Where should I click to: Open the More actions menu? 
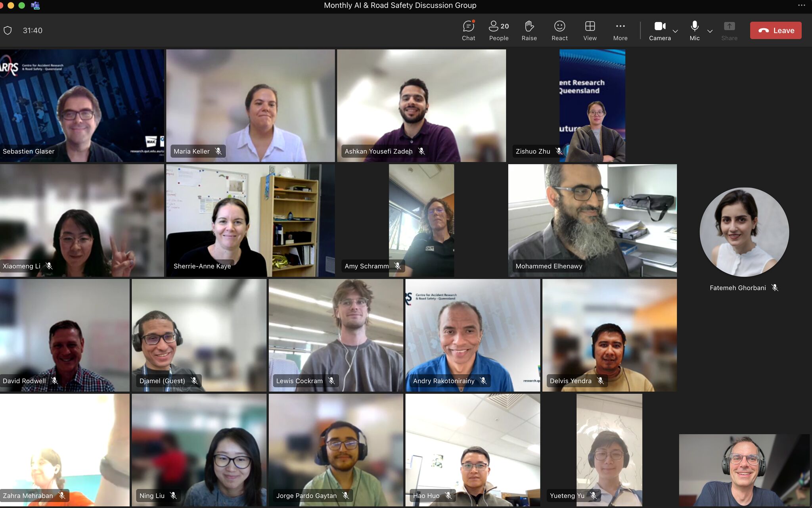click(620, 31)
